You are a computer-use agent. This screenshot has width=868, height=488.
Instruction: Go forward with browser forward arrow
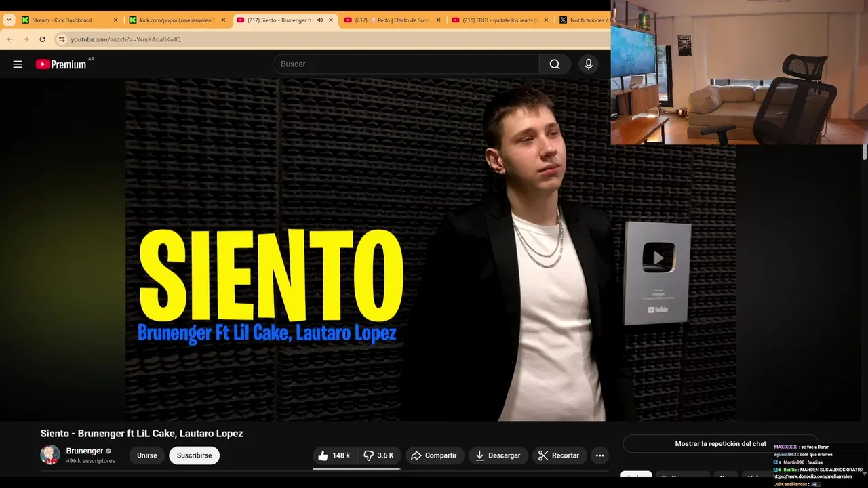click(26, 39)
